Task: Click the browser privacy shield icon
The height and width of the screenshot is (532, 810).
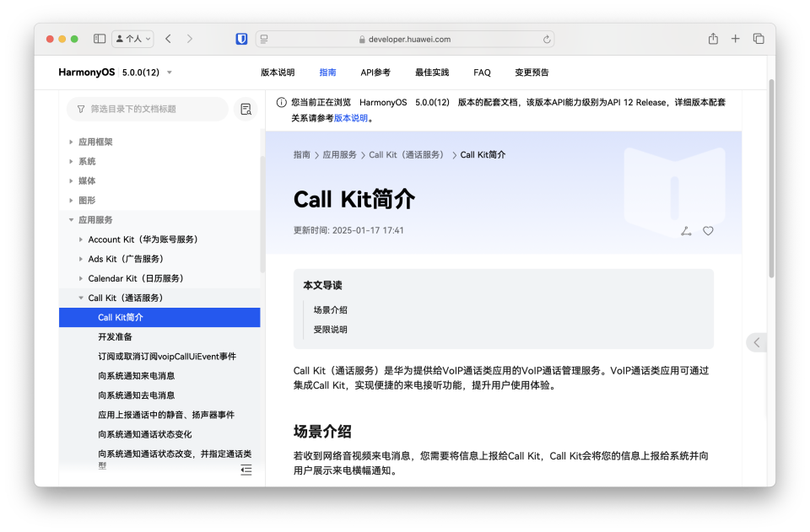Action: (x=242, y=38)
